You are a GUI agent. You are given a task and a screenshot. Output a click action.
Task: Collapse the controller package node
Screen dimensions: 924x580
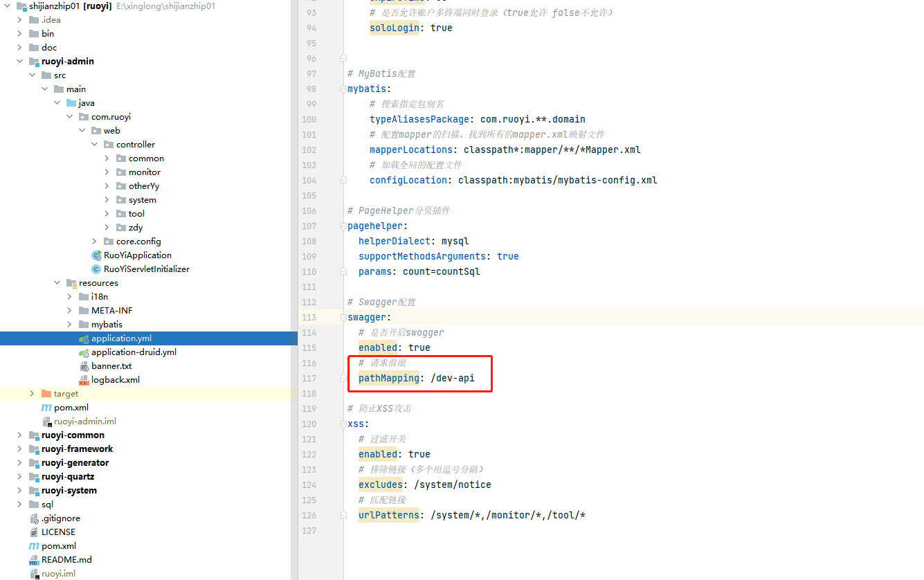tap(95, 145)
